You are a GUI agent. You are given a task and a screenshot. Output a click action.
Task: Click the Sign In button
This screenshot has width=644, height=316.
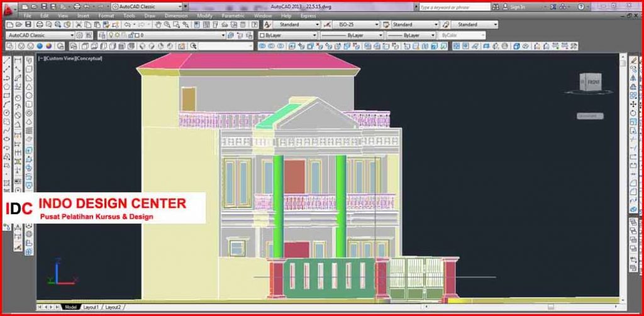tap(514, 7)
